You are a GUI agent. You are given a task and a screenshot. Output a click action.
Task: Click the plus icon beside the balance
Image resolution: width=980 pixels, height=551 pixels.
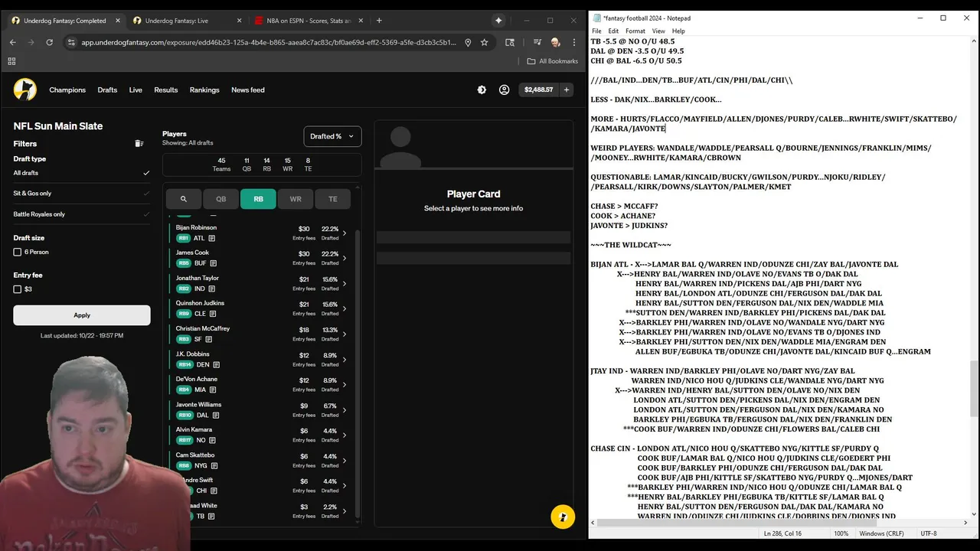tap(567, 90)
